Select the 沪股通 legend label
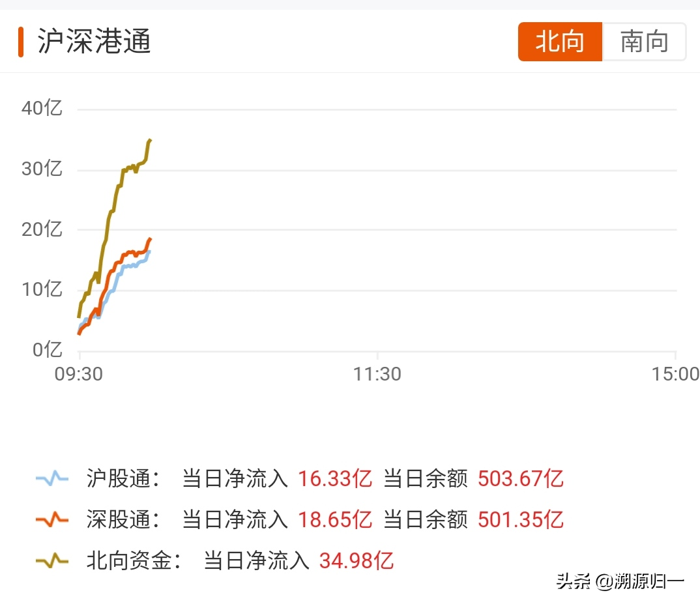This screenshot has width=700, height=606. click(123, 478)
